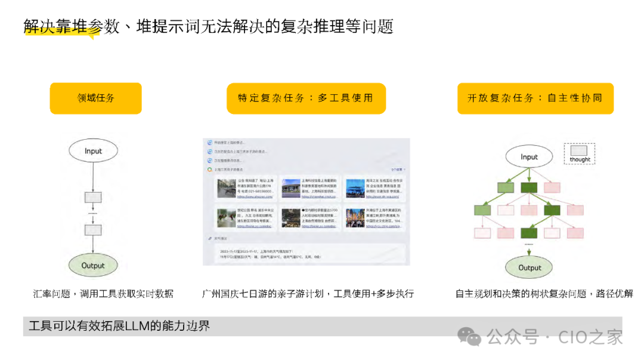Click the green Output ellipse in left flowchart
644x363 pixels.
click(x=93, y=266)
